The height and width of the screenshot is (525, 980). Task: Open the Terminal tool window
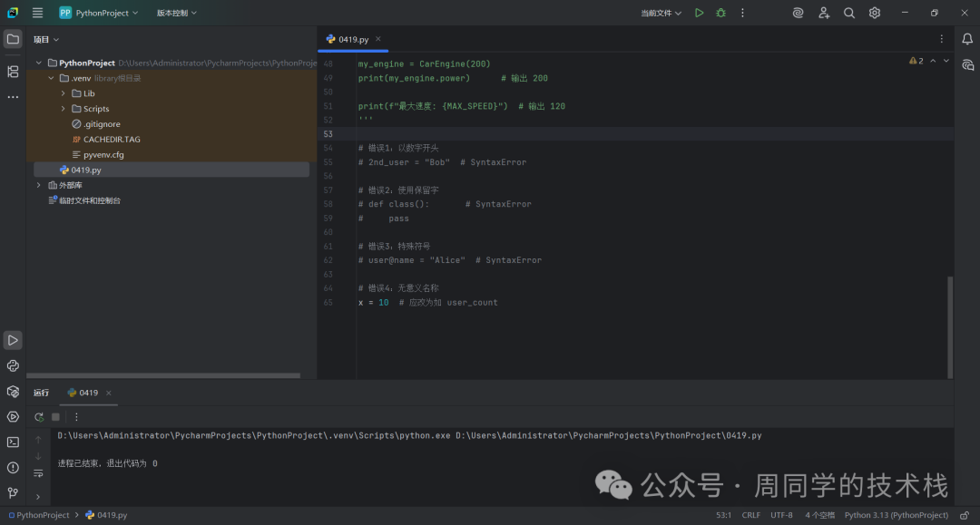(13, 442)
